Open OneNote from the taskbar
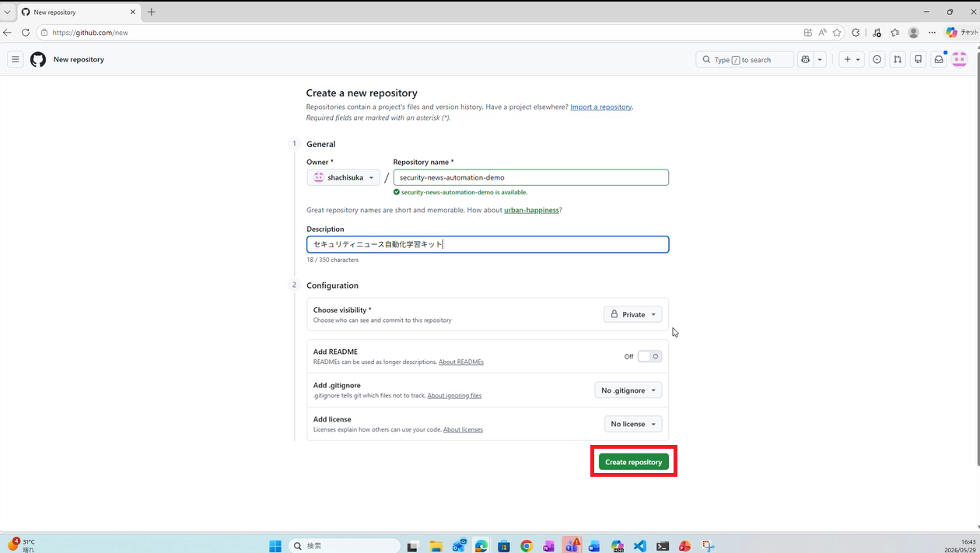This screenshot has height=553, width=980. (x=549, y=546)
